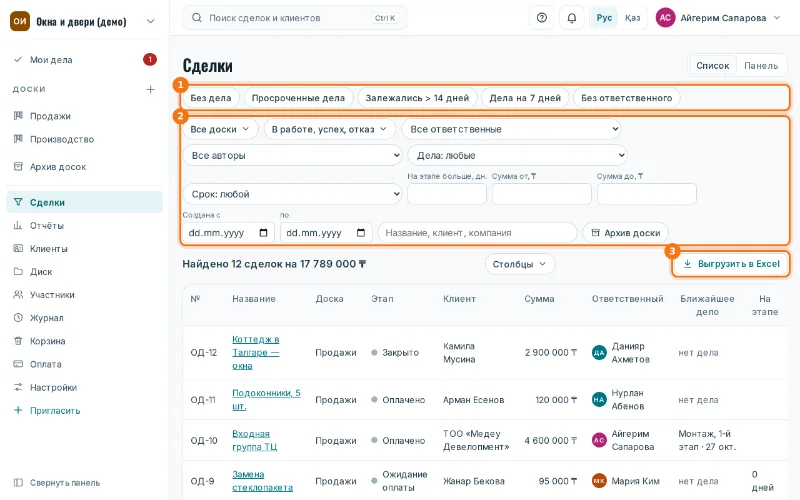Switch to the Список view tab

coord(713,65)
